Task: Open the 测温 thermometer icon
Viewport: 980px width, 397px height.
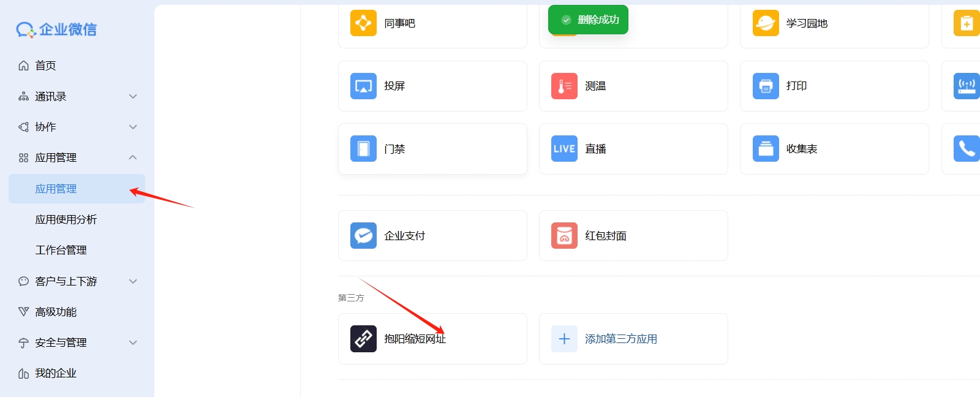Action: 564,86
